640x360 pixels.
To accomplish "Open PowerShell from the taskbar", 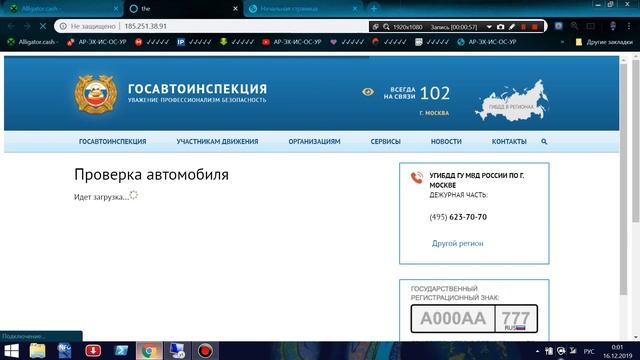I will (x=121, y=351).
